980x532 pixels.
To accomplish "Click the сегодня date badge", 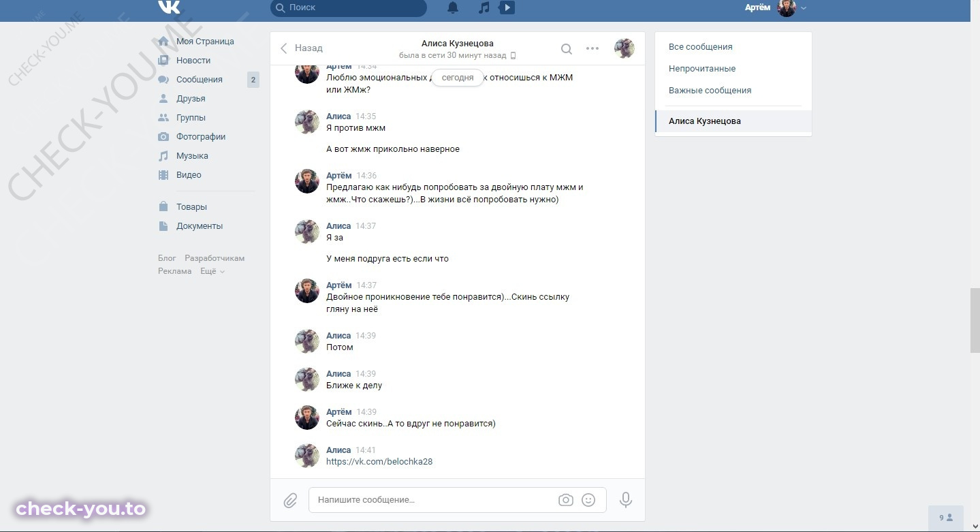I will (458, 78).
